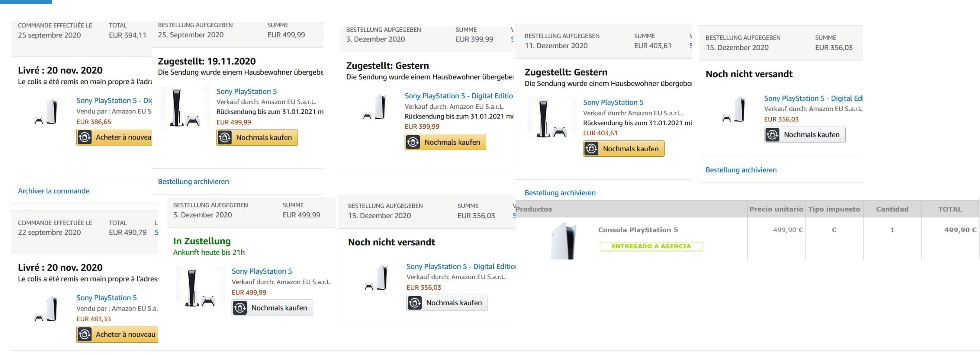
Task: Click buy-again icon under EUR 483,33
Action: click(84, 334)
